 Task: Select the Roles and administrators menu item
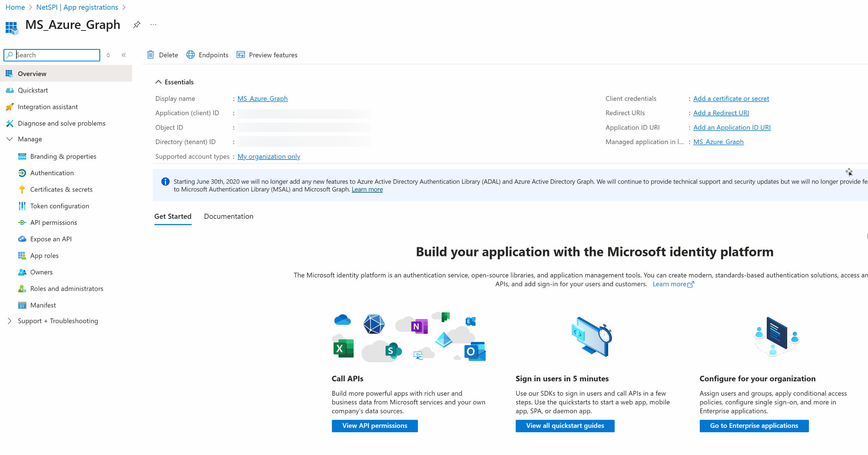tap(66, 288)
